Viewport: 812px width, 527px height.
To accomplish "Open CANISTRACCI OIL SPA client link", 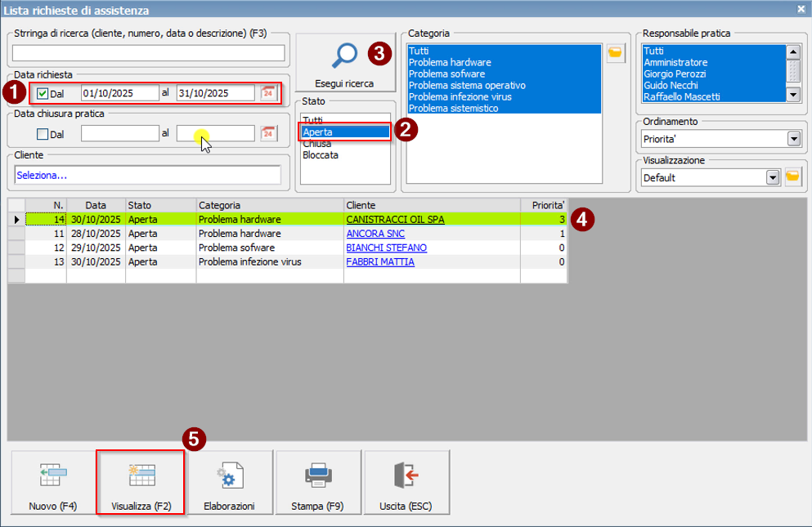I will coord(395,220).
